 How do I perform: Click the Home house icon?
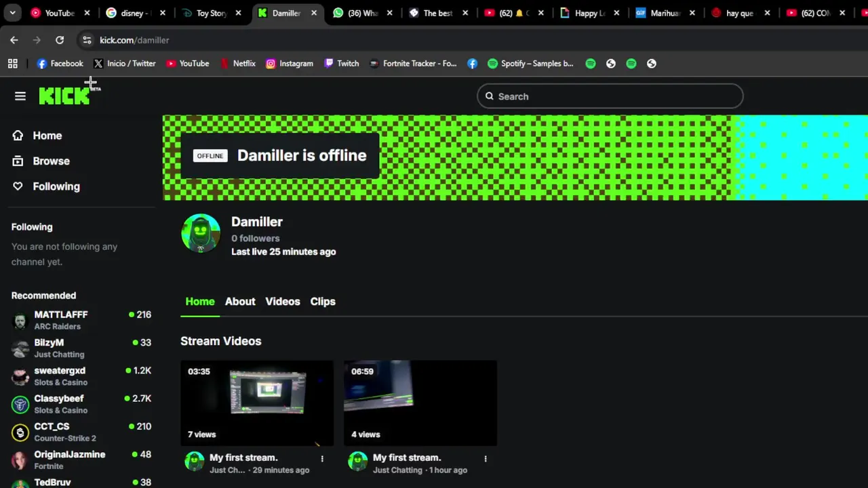click(x=18, y=136)
